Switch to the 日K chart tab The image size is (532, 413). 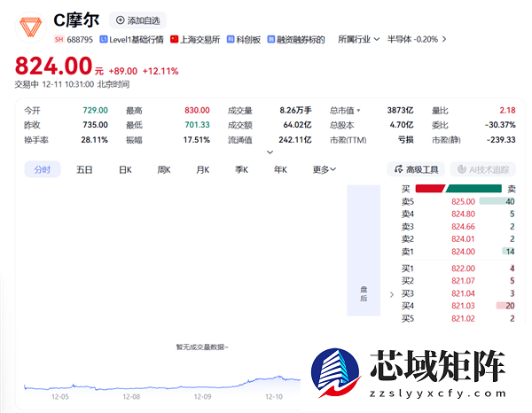click(x=125, y=169)
